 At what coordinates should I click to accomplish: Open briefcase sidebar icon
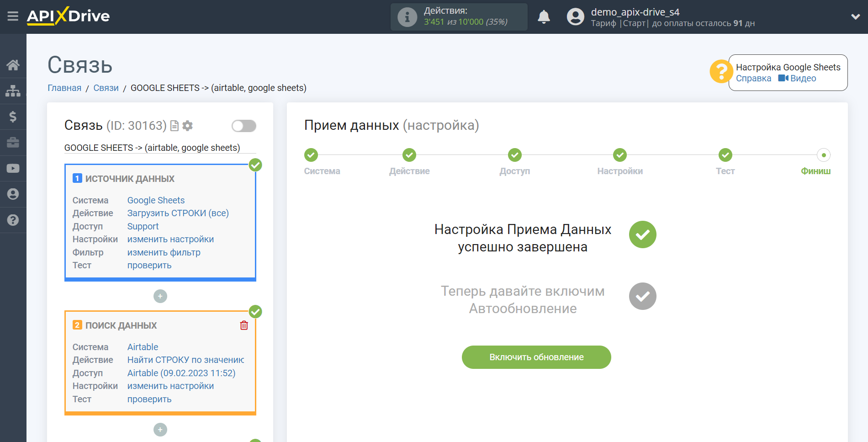(x=13, y=143)
